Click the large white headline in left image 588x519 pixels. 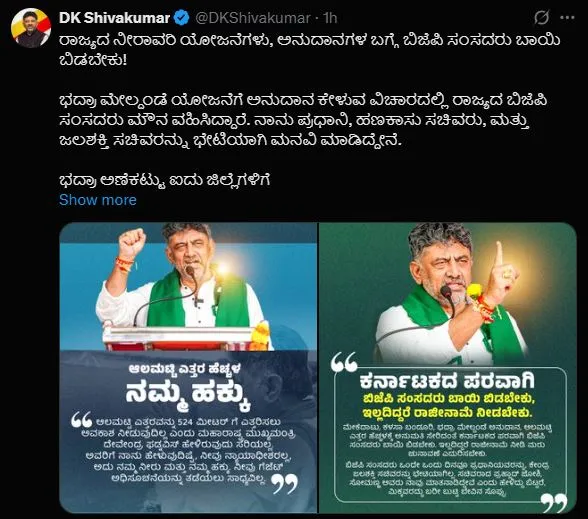pyautogui.click(x=188, y=396)
